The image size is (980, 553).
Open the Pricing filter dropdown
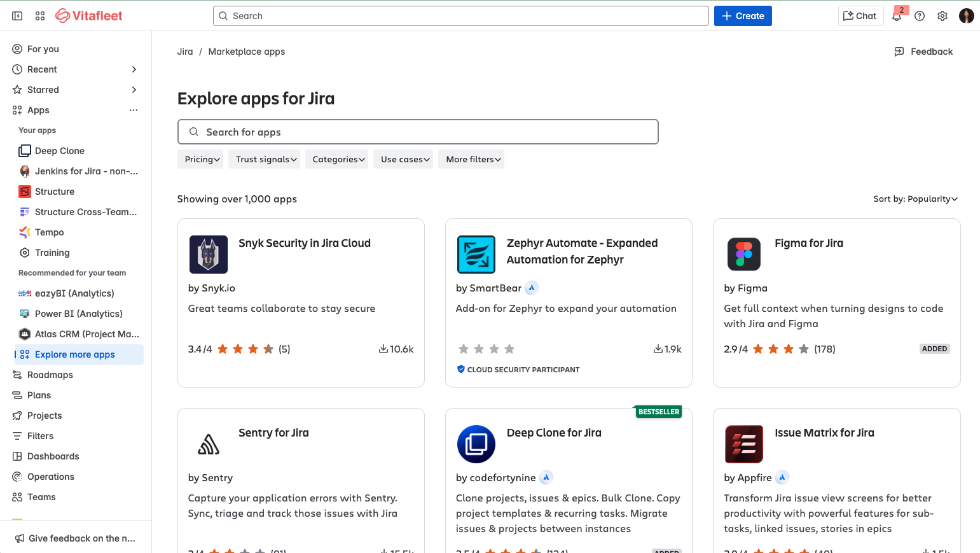click(x=200, y=159)
